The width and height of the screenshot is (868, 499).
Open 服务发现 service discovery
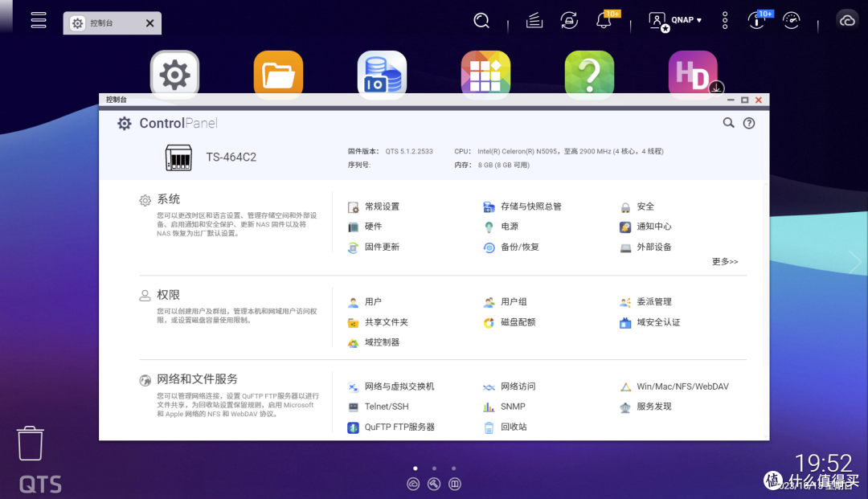pos(645,407)
